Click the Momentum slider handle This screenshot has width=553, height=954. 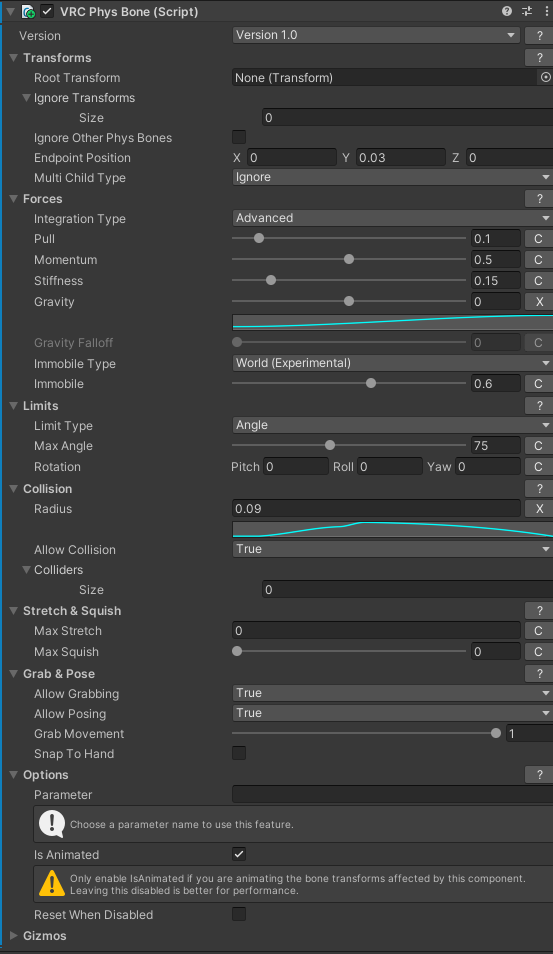[x=349, y=259]
